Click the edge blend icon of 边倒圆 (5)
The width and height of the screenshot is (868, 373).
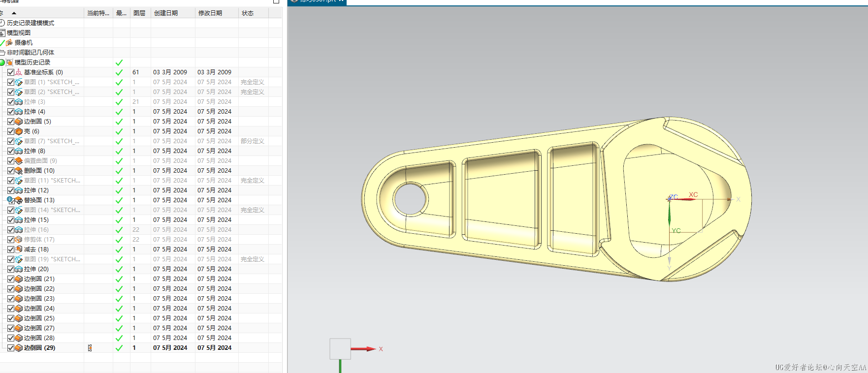pos(19,122)
